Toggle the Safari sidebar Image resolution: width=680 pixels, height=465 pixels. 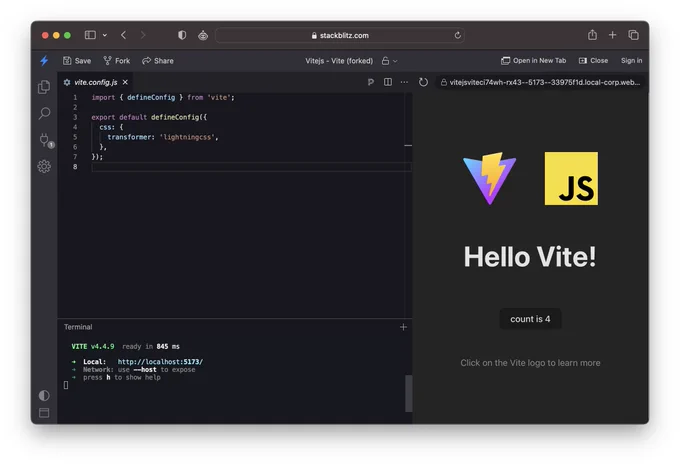pos(90,35)
